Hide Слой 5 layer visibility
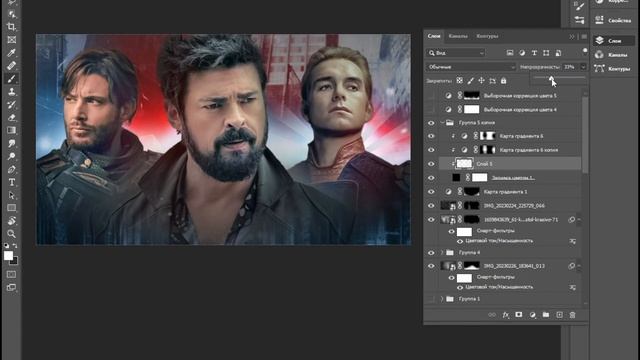Viewport: 640px width, 360px height. pyautogui.click(x=431, y=164)
